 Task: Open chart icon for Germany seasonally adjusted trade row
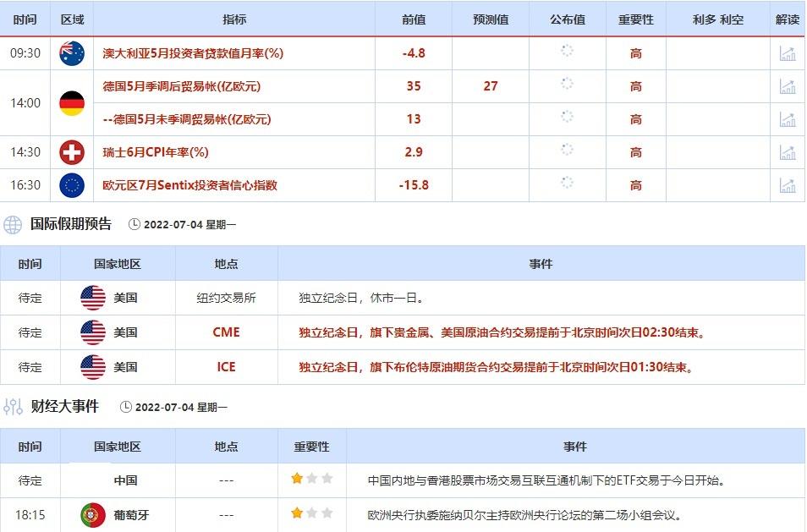788,86
